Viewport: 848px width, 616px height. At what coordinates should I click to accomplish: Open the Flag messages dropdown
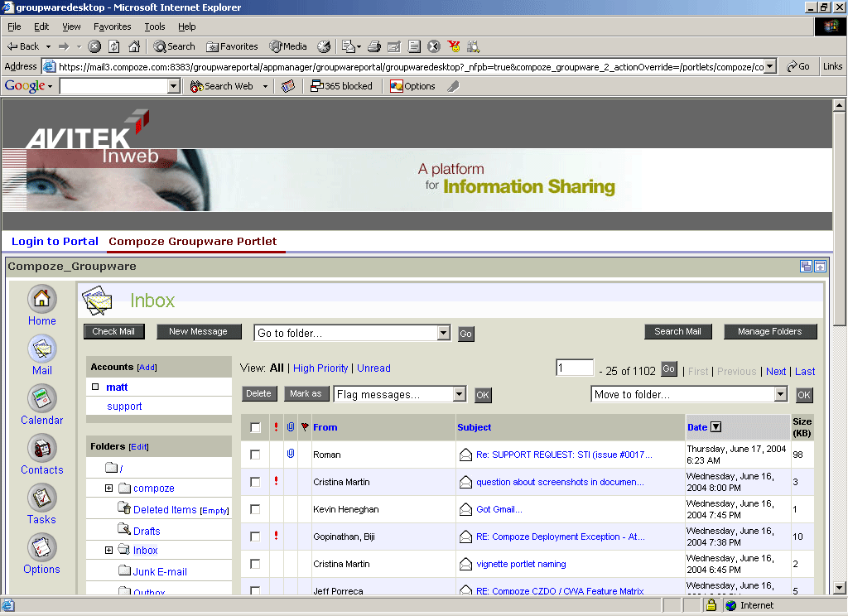[460, 395]
